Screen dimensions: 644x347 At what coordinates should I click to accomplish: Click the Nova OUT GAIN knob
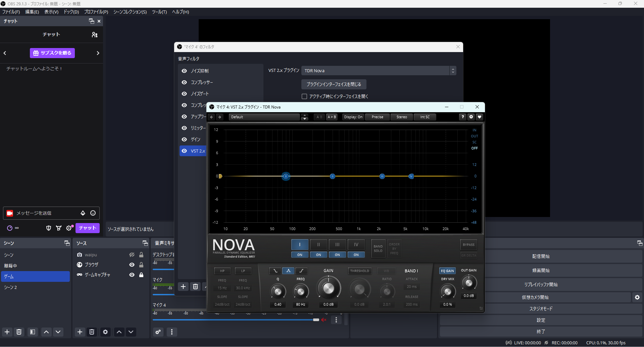point(469,283)
